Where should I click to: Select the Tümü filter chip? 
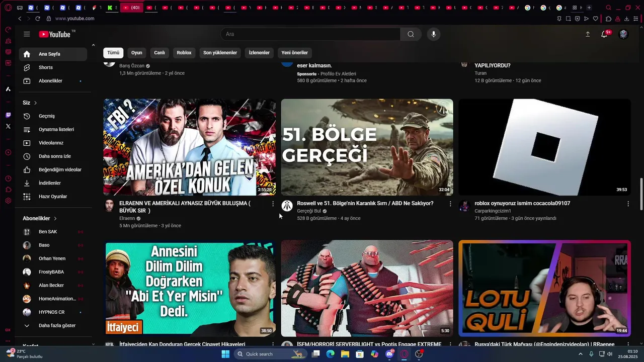[x=113, y=53]
